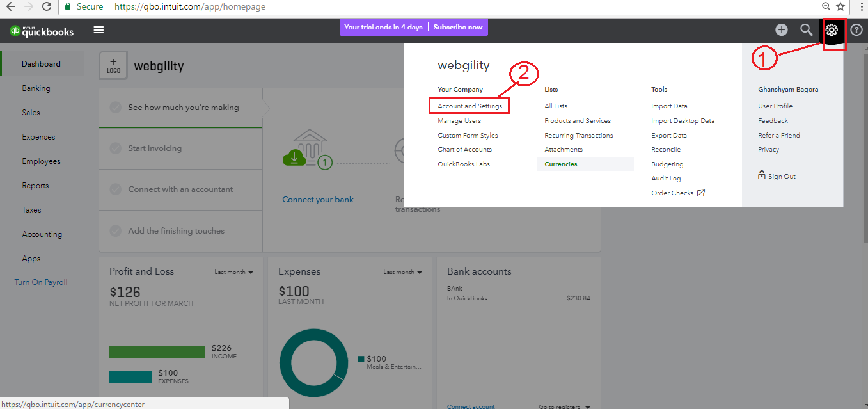Open the search magnifier in QuickBooks header

coord(807,29)
